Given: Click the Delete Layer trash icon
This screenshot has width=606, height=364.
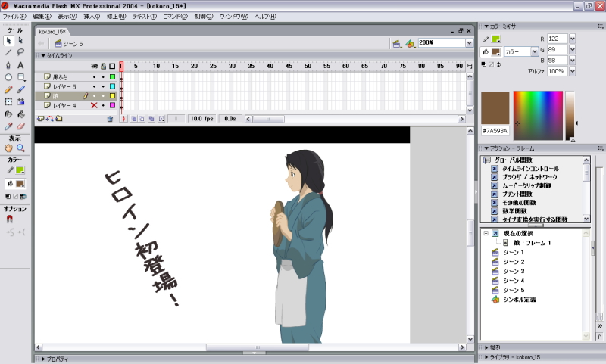Looking at the screenshot, I should (x=110, y=119).
